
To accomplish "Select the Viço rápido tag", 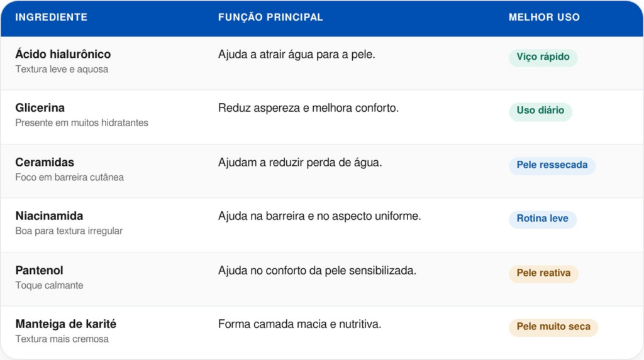I will coord(543,57).
